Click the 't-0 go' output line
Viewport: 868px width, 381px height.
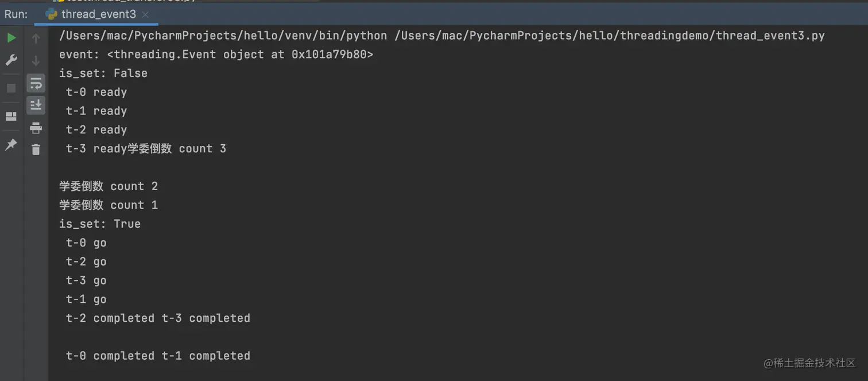pyautogui.click(x=86, y=243)
